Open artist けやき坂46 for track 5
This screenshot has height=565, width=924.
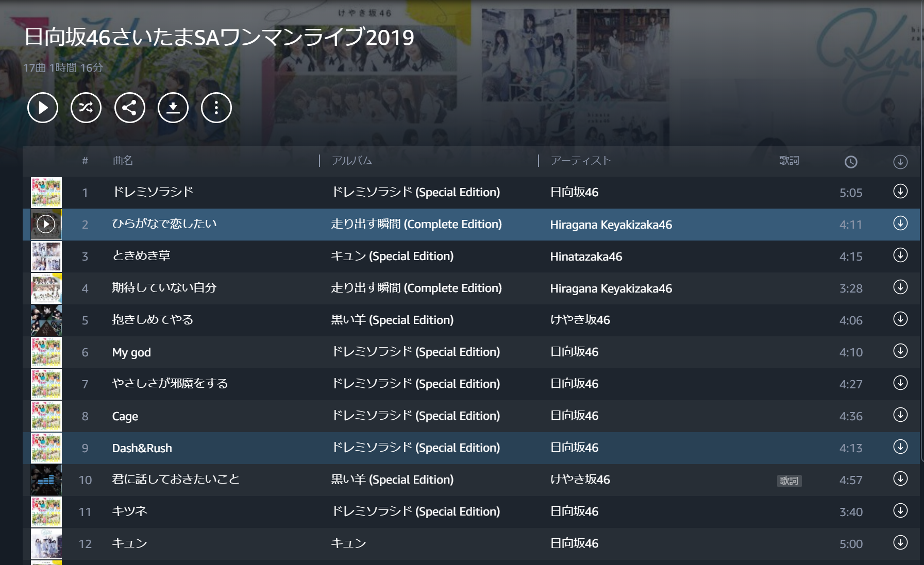click(580, 320)
